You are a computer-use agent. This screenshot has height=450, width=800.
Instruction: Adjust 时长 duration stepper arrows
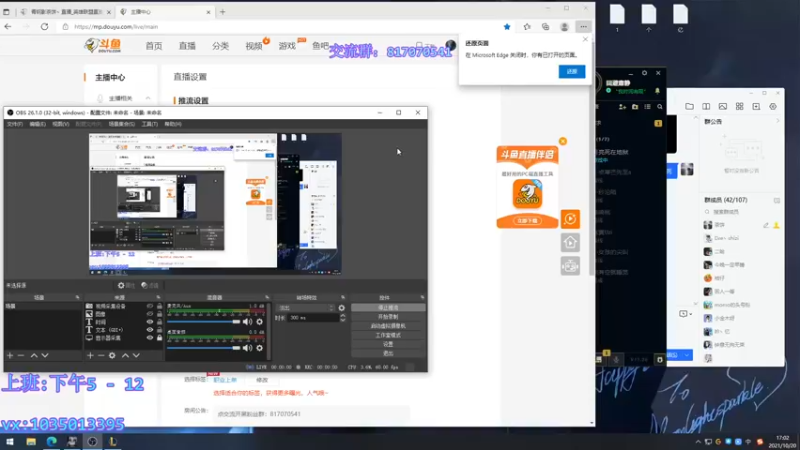tap(342, 317)
